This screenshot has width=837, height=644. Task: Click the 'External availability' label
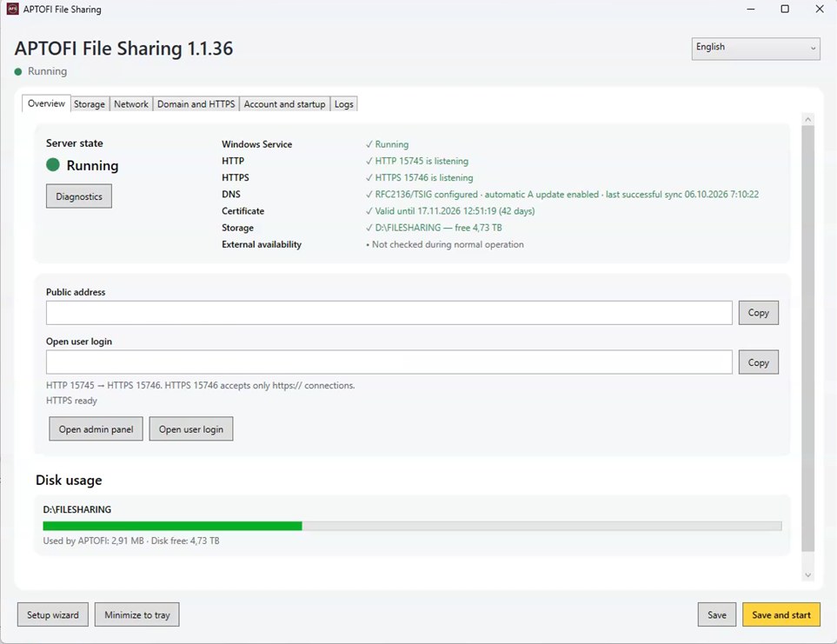pos(262,244)
